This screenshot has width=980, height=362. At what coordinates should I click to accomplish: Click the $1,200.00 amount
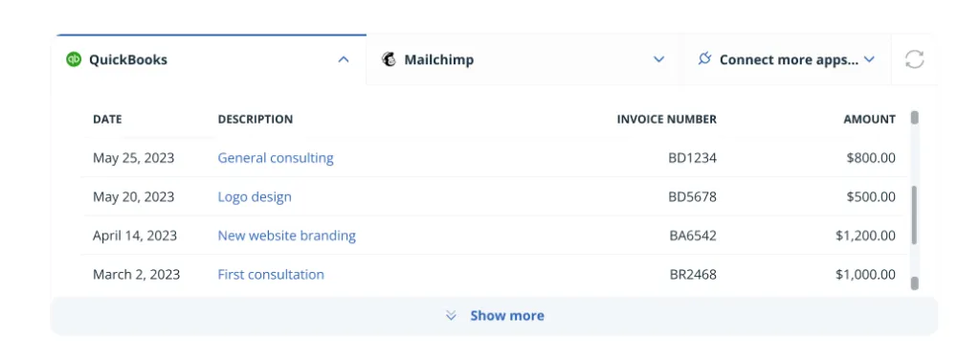click(865, 236)
